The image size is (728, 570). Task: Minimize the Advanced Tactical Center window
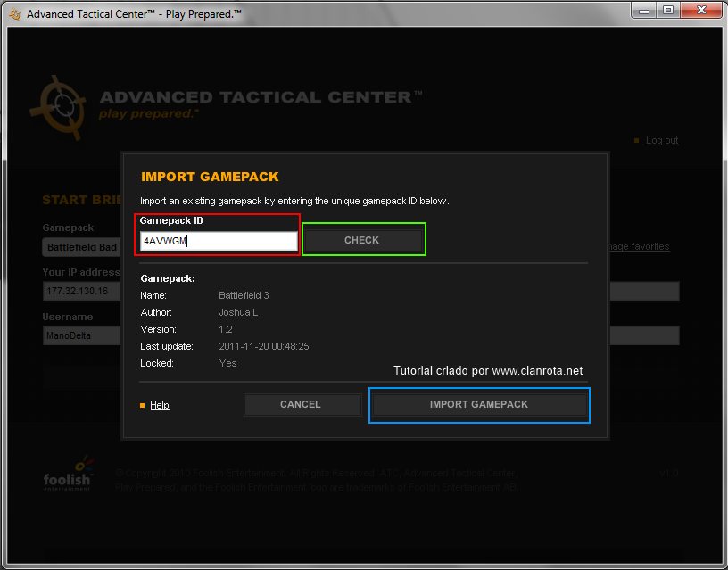(643, 10)
